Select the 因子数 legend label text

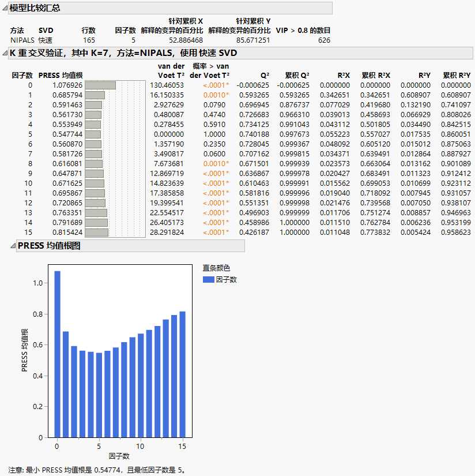coord(226,280)
